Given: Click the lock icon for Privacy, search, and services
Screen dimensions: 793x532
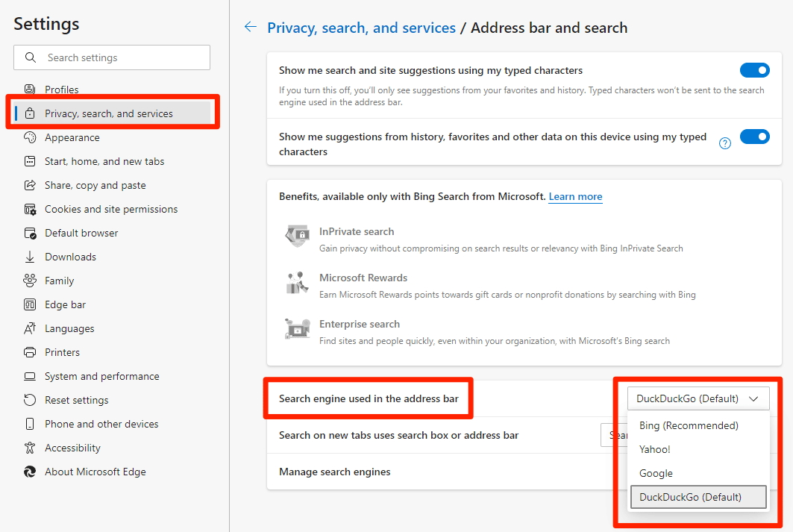Looking at the screenshot, I should click(30, 113).
